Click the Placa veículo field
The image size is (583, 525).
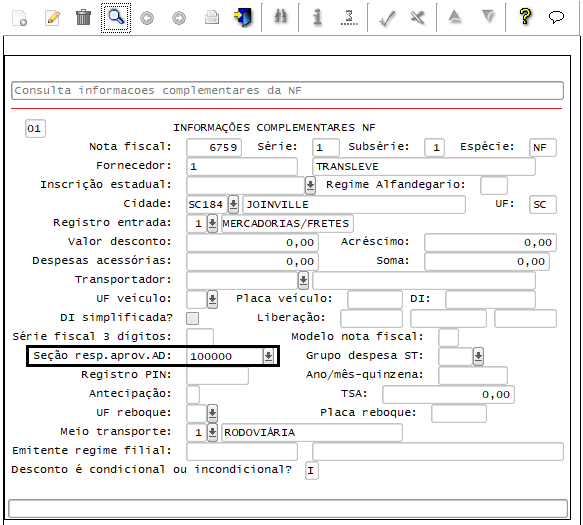click(x=375, y=299)
